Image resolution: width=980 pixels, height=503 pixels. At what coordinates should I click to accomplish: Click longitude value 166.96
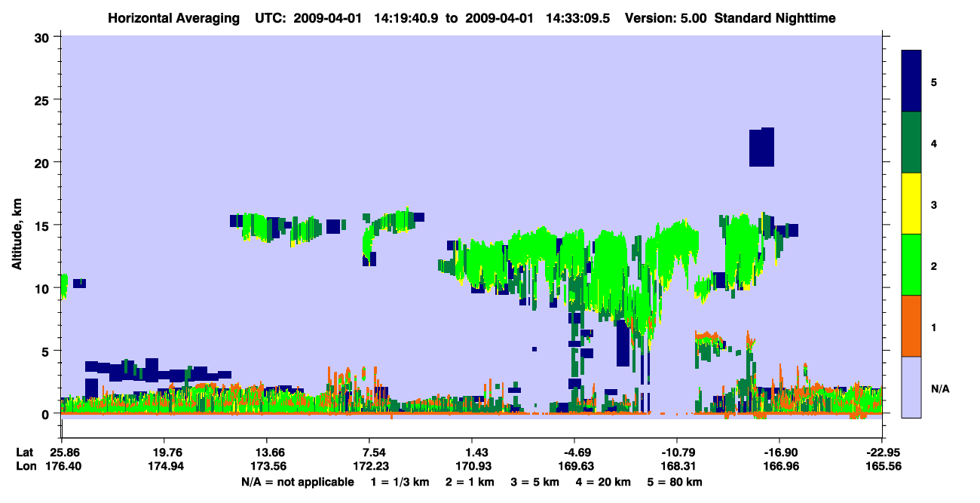779,466
